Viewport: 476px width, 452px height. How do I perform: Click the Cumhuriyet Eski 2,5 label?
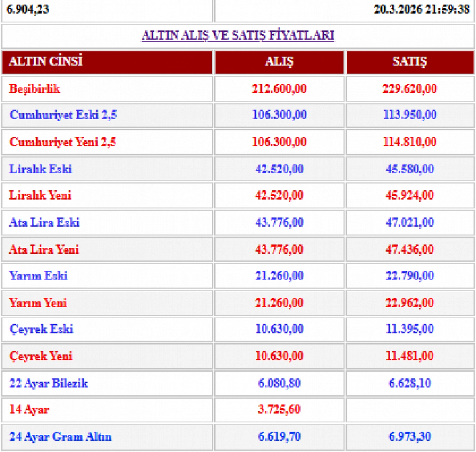tap(63, 115)
